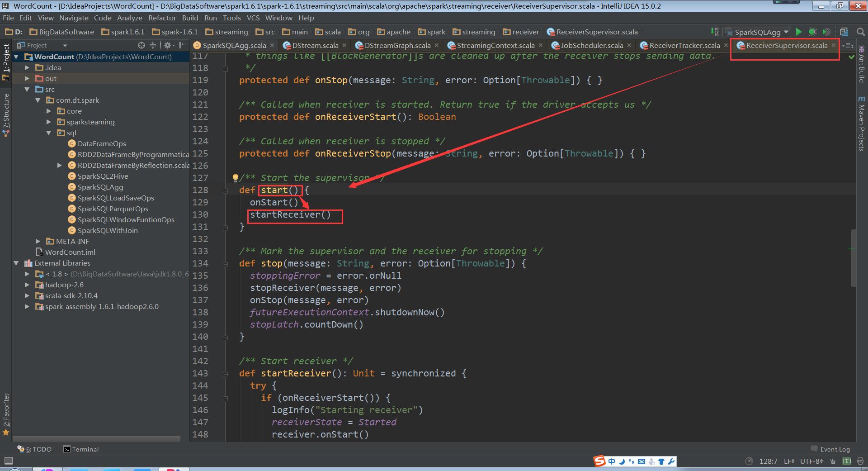Toggle the [T] status bar indicator
This screenshot has height=471, width=868.
(x=847, y=461)
